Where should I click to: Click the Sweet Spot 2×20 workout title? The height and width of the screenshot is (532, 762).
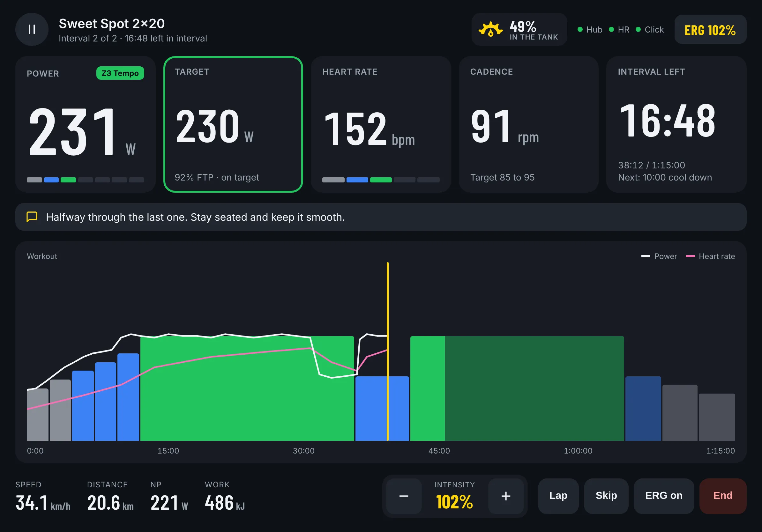pyautogui.click(x=112, y=24)
